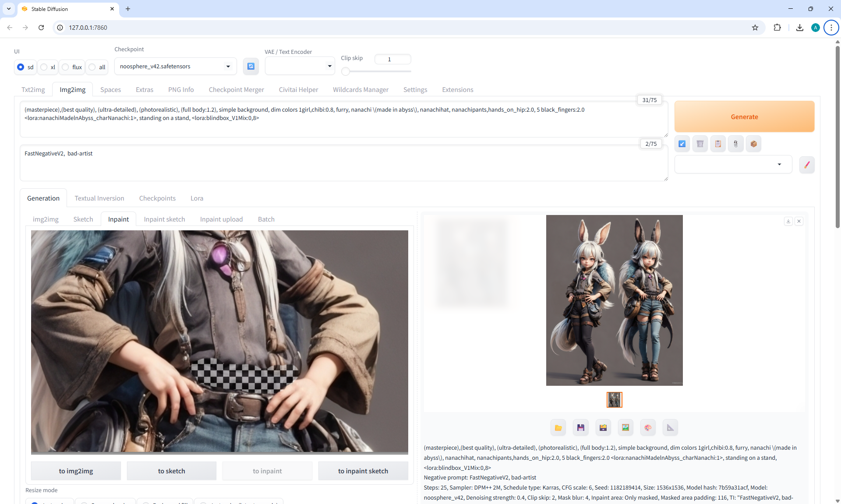This screenshot has height=504, width=841.
Task: Select the xl UI radio button
Action: pos(44,67)
